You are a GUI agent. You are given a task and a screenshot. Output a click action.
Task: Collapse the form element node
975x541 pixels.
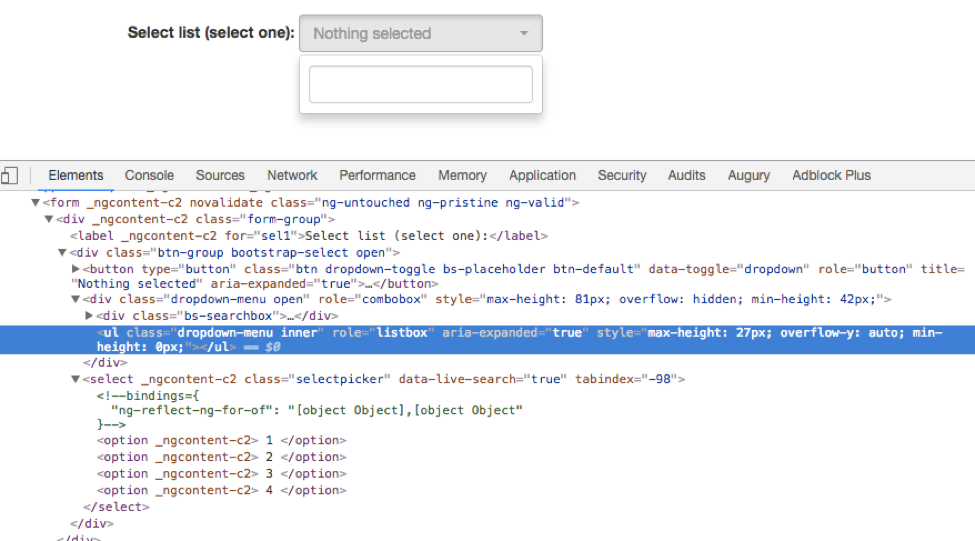[36, 203]
